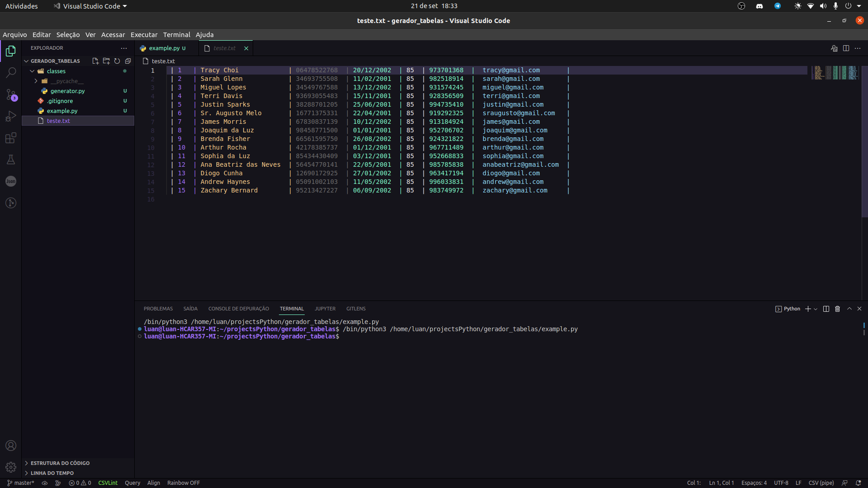868x488 pixels.
Task: Switch to the PROBLEMAS panel tab
Action: coord(158,309)
